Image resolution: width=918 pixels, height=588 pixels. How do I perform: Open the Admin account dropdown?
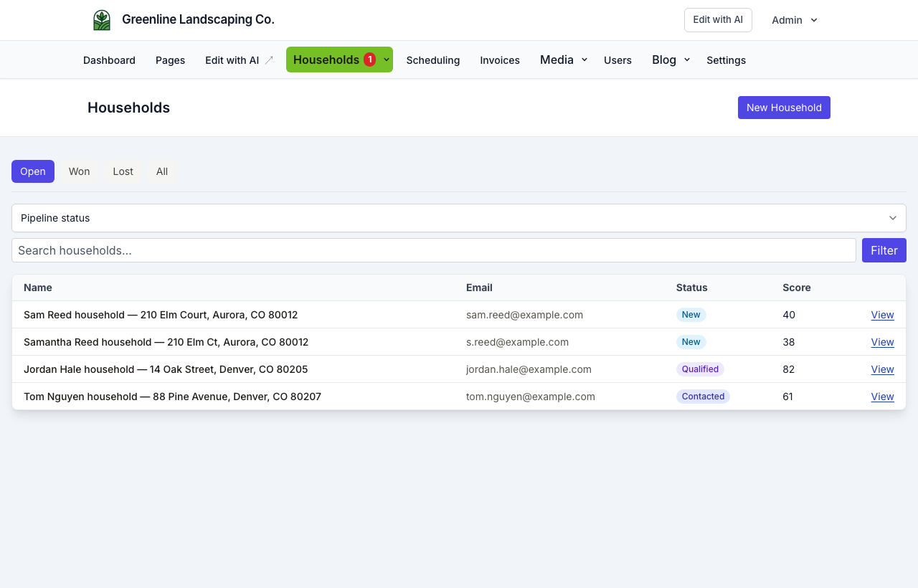click(794, 20)
